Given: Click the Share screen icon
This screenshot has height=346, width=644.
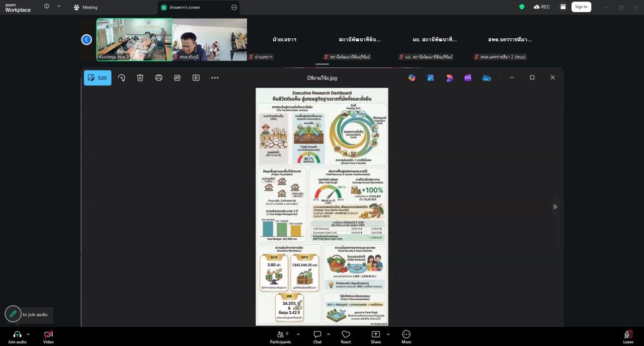Looking at the screenshot, I should click(x=376, y=337).
